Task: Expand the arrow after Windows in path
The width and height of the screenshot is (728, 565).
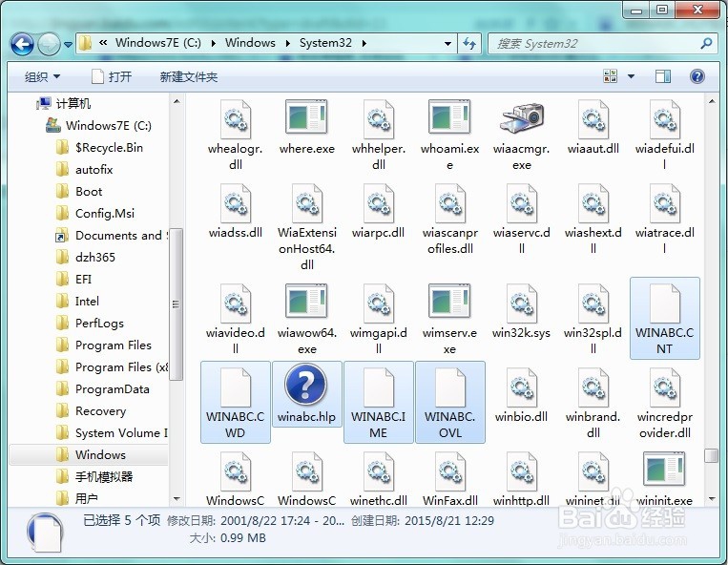Action: (288, 43)
